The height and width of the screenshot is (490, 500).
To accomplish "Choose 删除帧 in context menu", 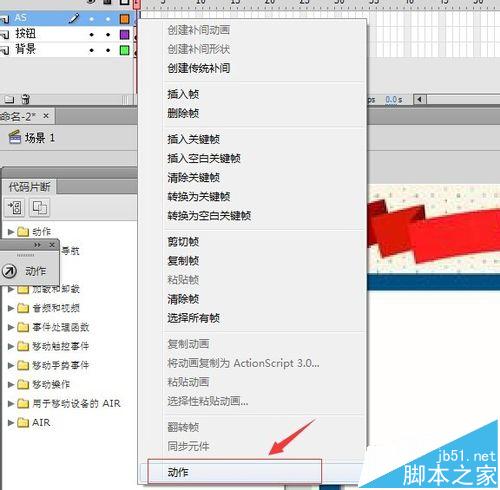I will tap(183, 113).
